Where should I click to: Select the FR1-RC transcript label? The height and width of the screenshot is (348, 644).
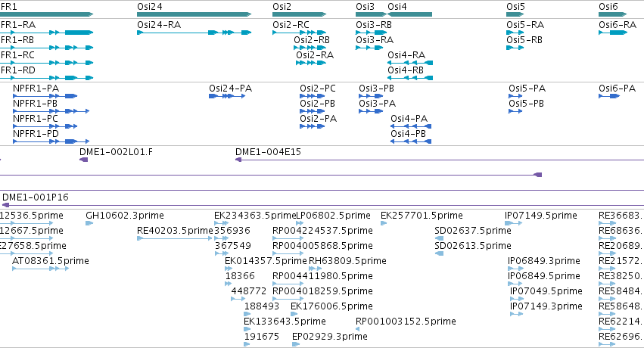[x=17, y=55]
